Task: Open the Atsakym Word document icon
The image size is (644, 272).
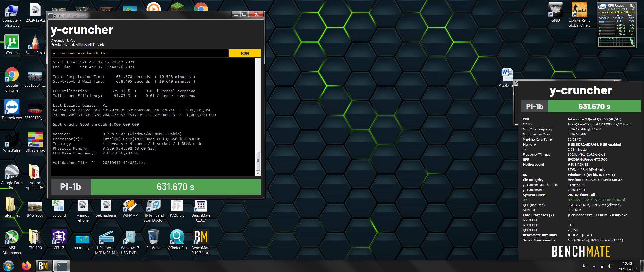Action: tap(506, 78)
